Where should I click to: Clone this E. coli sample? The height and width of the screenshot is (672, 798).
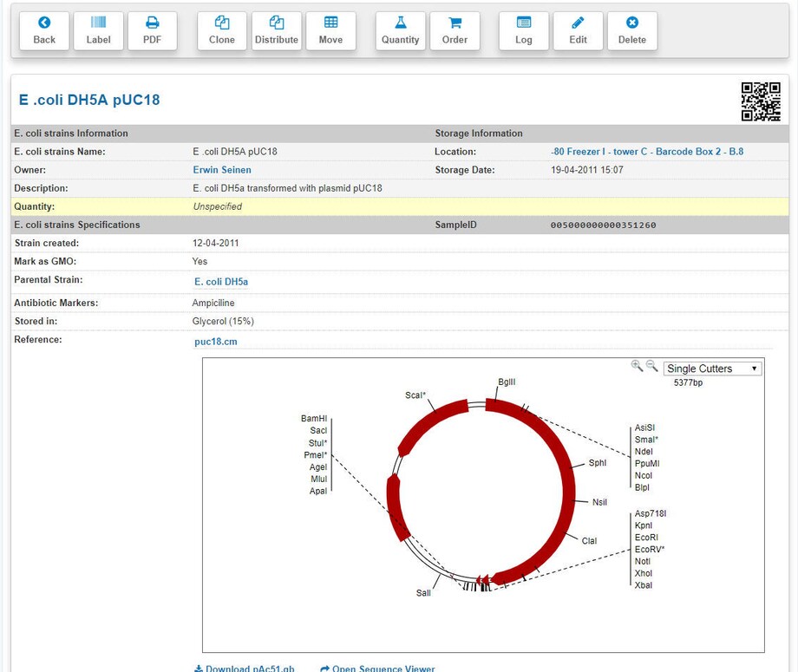pos(222,31)
